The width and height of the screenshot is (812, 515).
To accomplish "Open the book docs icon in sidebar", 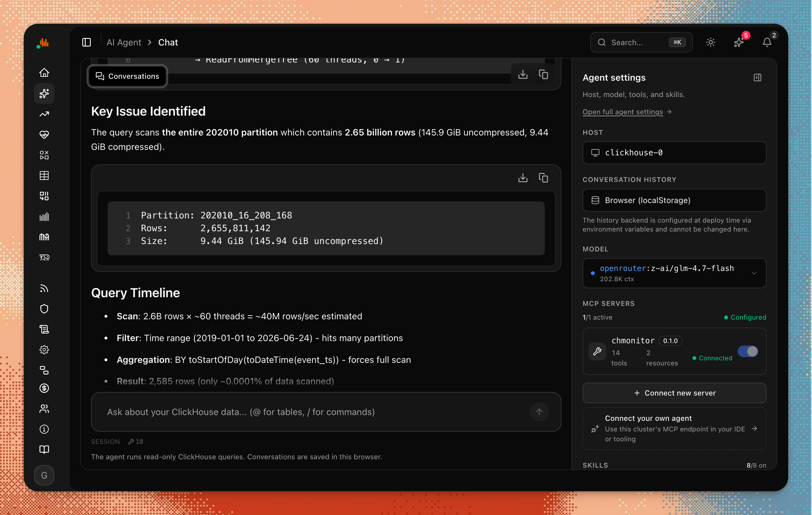I will pyautogui.click(x=44, y=450).
